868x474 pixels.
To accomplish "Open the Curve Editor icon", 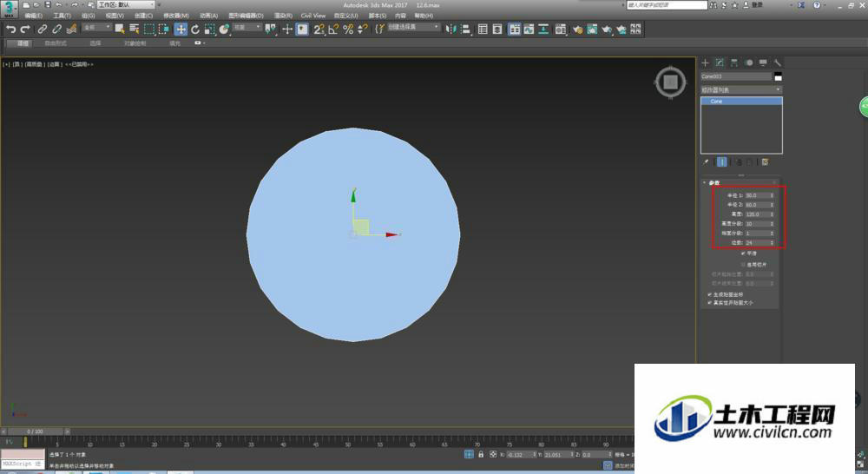I will point(529,30).
